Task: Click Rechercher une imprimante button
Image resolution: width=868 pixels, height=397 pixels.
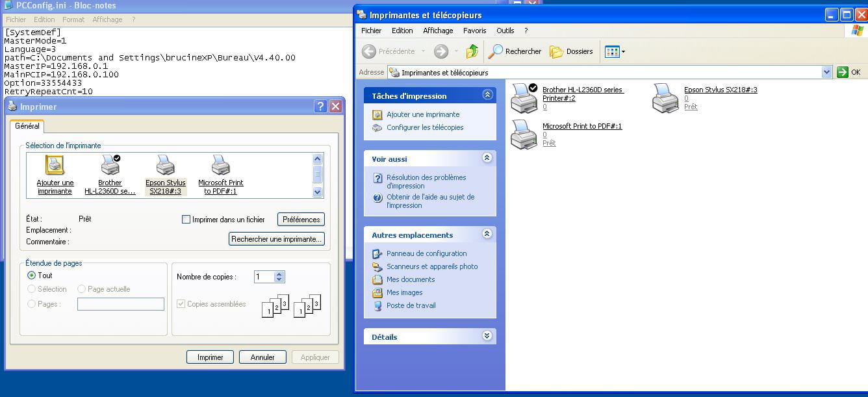Action: pyautogui.click(x=277, y=239)
